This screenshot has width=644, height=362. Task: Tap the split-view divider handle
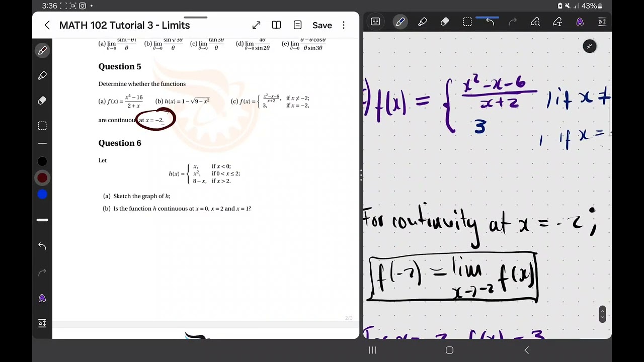(361, 174)
